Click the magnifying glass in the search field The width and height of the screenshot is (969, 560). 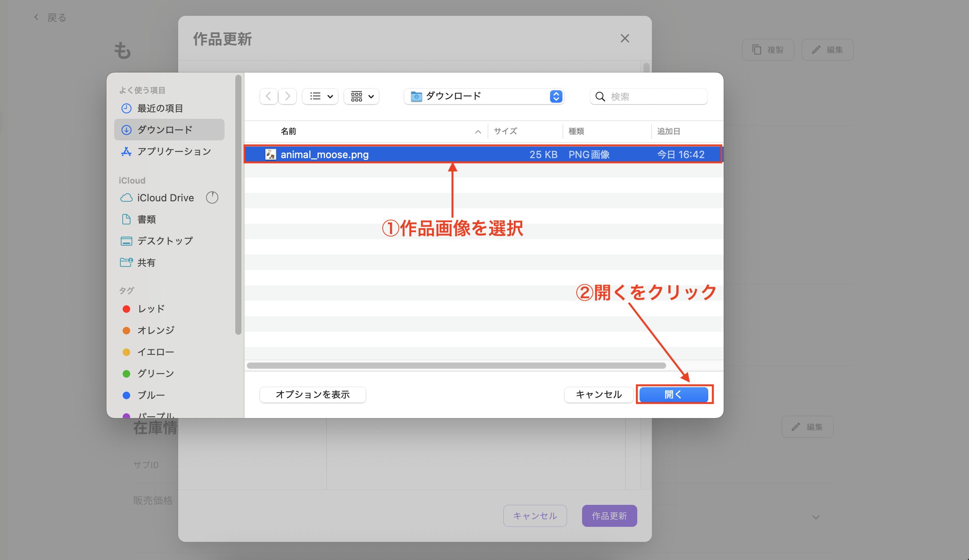[x=601, y=96]
